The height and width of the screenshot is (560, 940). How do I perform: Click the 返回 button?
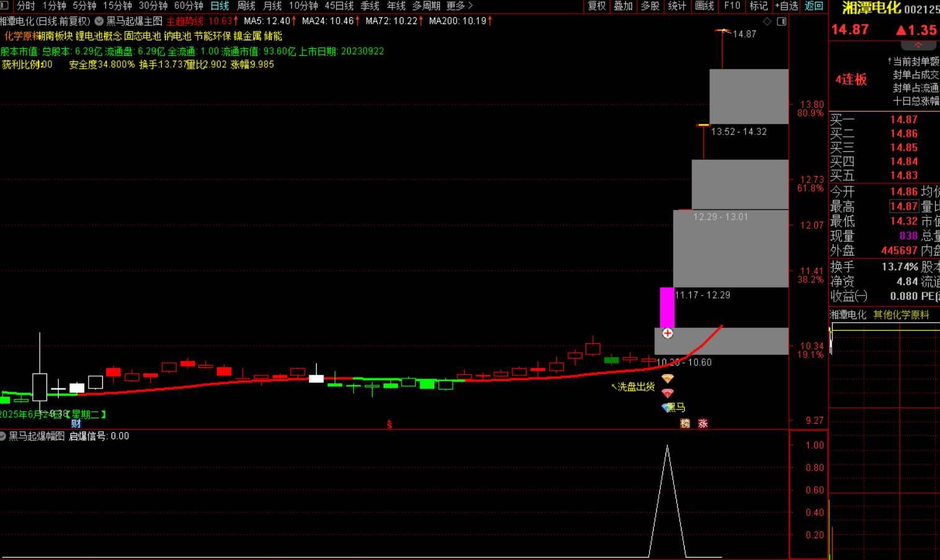coord(814,6)
